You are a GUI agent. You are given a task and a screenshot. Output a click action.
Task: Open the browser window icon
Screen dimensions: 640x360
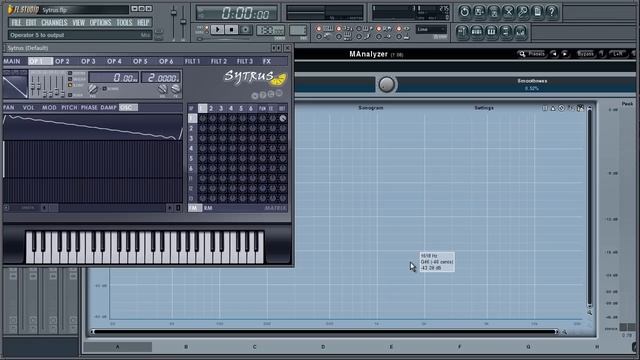pyautogui.click(x=506, y=32)
